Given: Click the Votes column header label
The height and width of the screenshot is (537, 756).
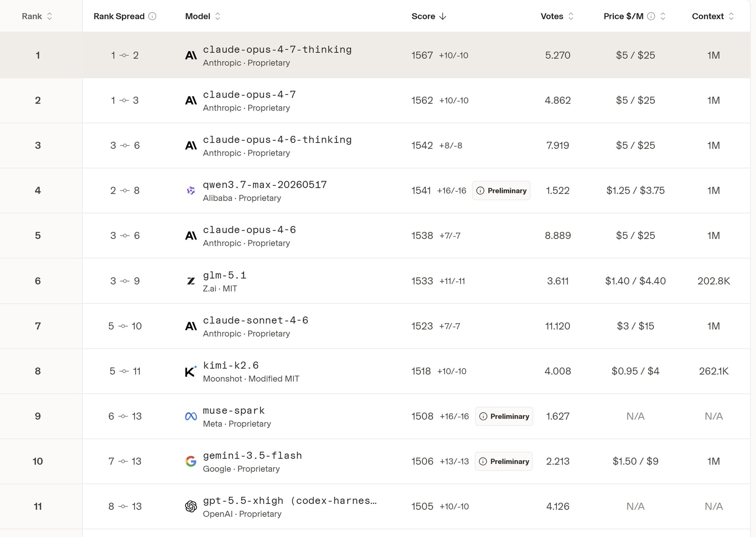Looking at the screenshot, I should coord(552,16).
